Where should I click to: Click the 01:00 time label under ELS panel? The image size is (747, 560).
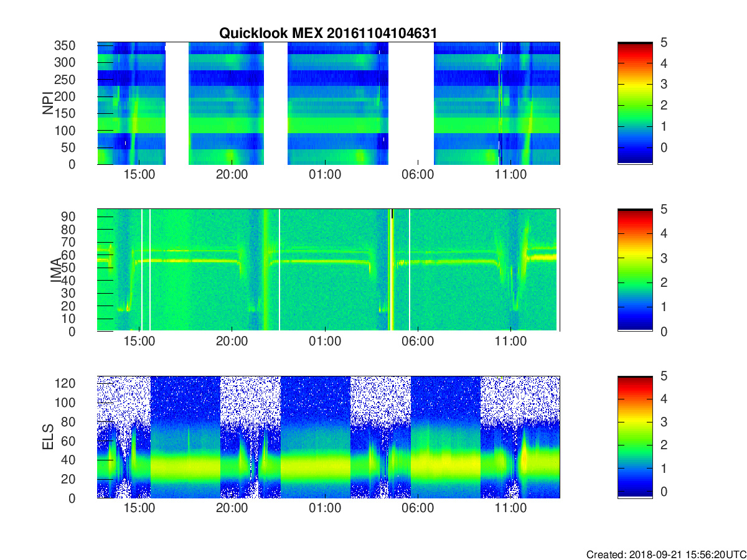tap(325, 509)
